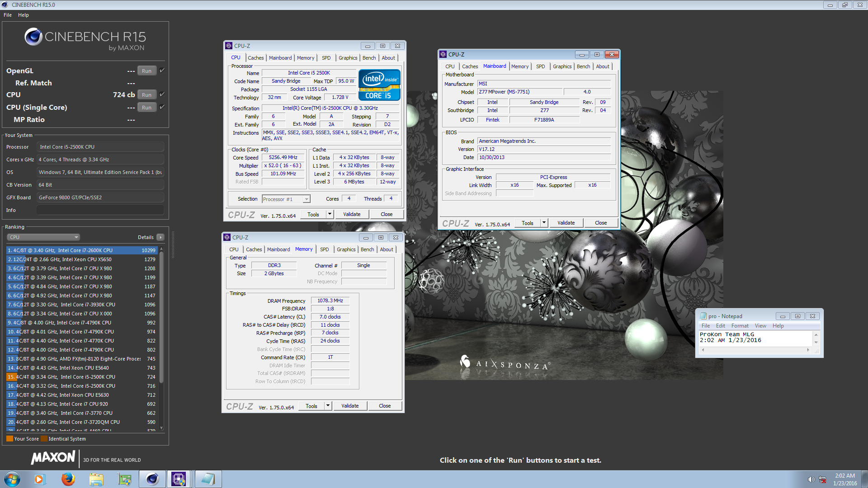Switch to Caches tab in CPU window
Screen dimensions: 868x488
click(x=255, y=58)
